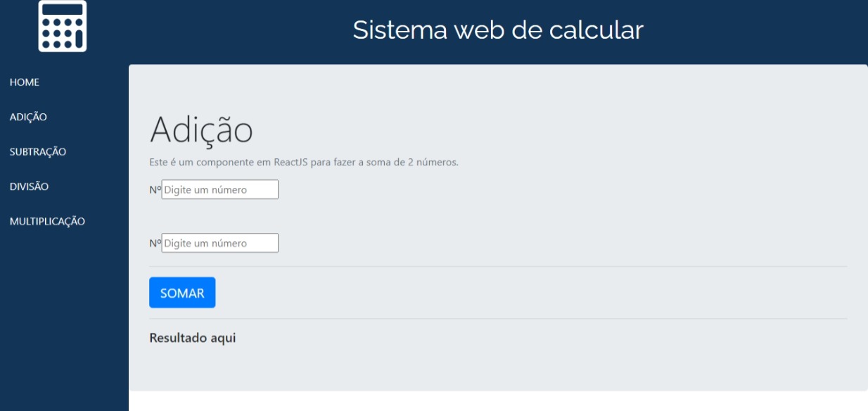Click the 'Sistema web de calcular' title
868x411 pixels.
tap(499, 30)
